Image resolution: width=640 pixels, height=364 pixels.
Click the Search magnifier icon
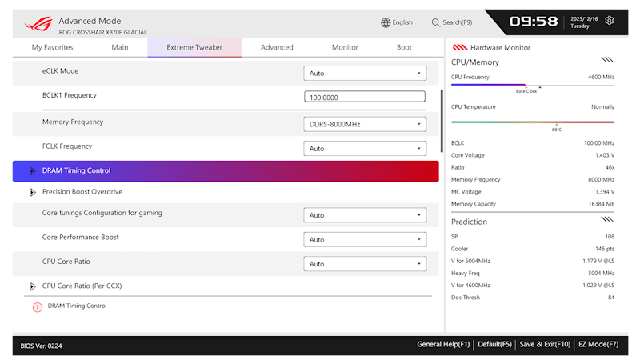[435, 23]
